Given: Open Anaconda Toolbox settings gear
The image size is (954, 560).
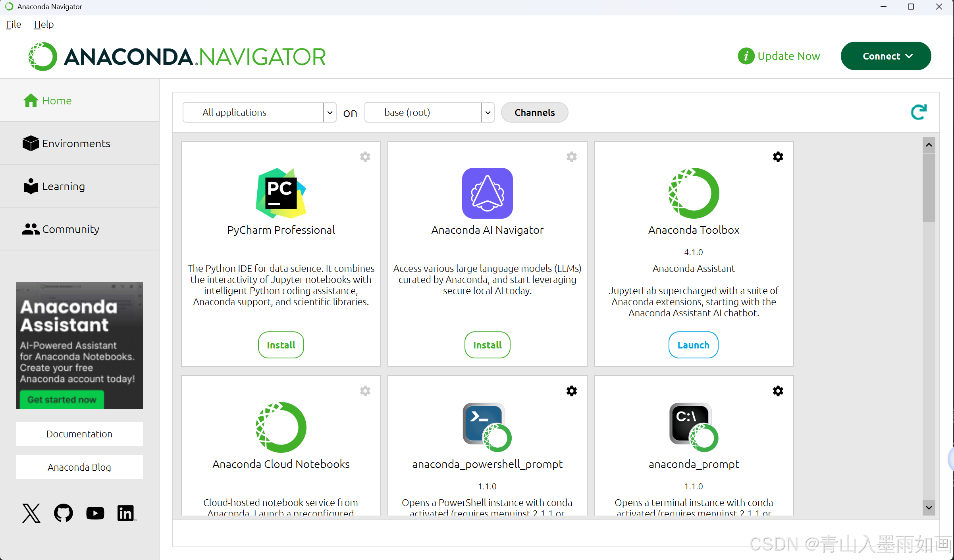Looking at the screenshot, I should coord(778,157).
